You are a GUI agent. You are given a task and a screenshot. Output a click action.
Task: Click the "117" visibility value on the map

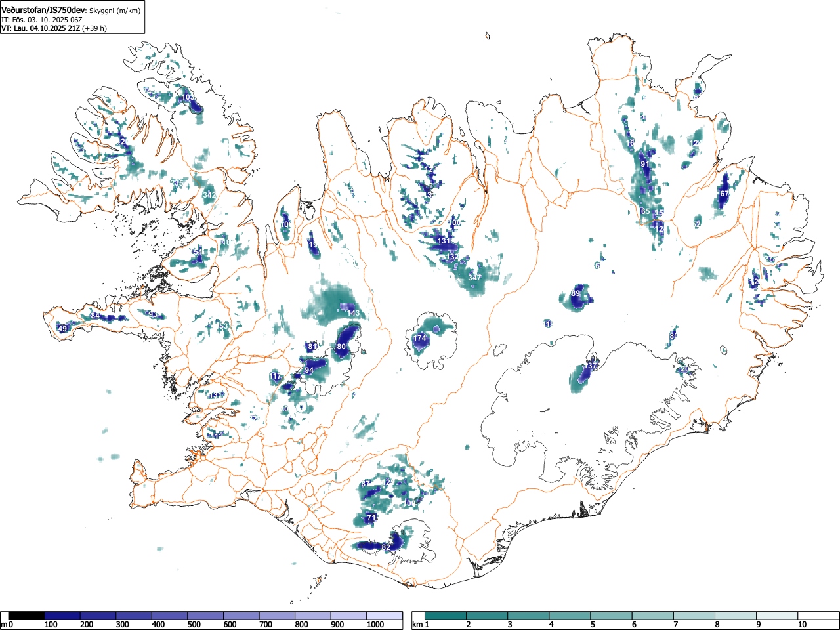pos(276,377)
